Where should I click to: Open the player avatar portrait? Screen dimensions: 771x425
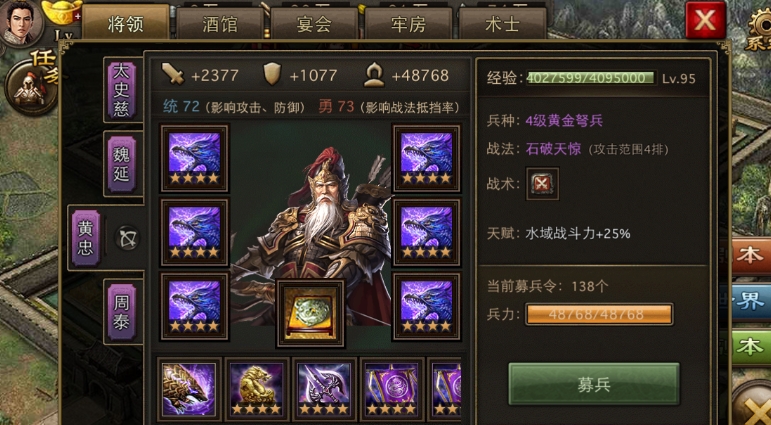tap(21, 22)
